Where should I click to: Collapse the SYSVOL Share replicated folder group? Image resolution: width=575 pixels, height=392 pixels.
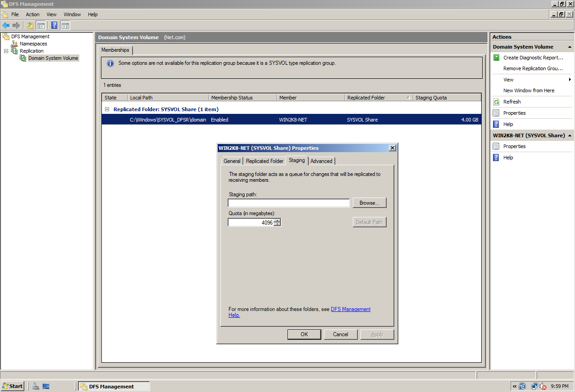tap(106, 109)
